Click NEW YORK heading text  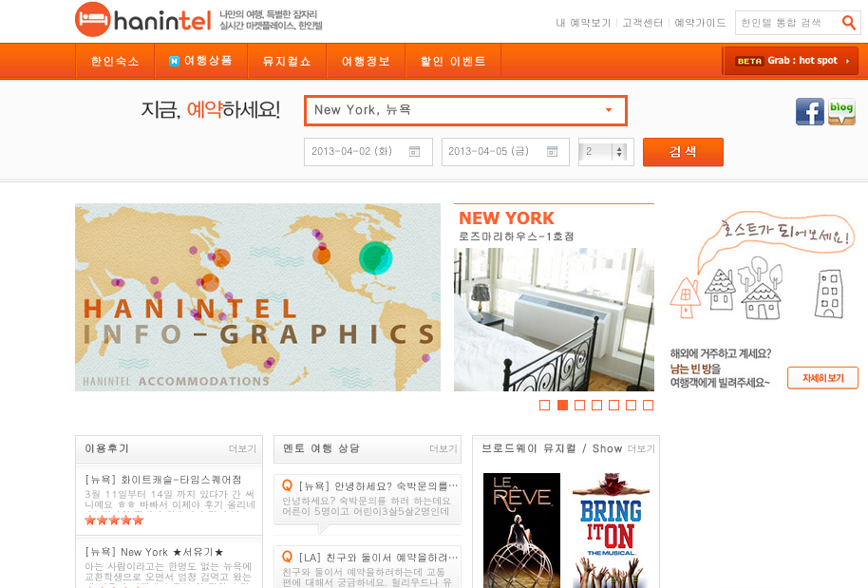point(506,218)
